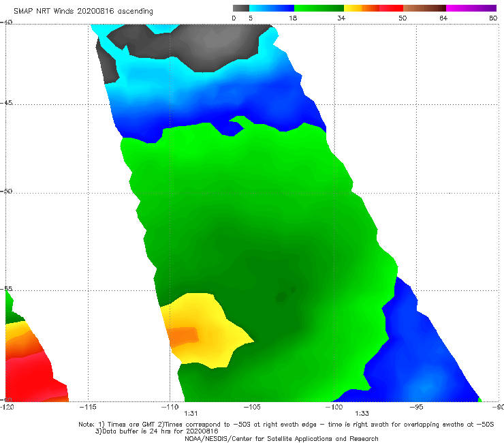Click the red segment of the color scale
This screenshot has width=504, height=443.
pyautogui.click(x=391, y=8)
